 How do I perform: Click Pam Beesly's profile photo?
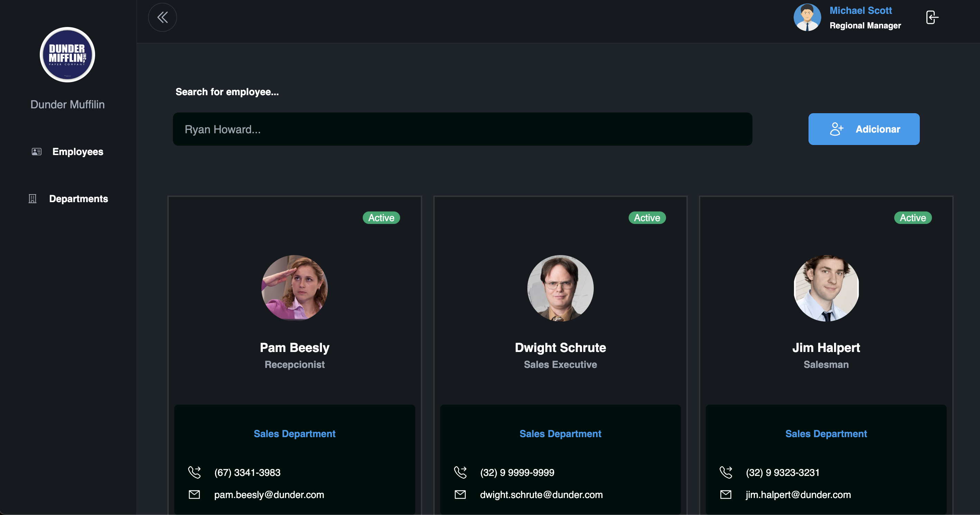pyautogui.click(x=295, y=288)
